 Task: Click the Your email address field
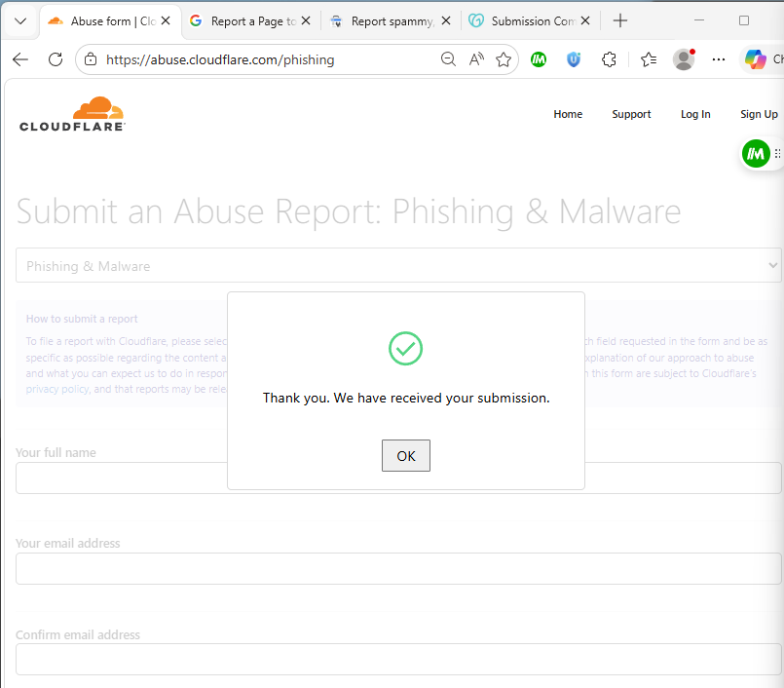pyautogui.click(x=398, y=568)
